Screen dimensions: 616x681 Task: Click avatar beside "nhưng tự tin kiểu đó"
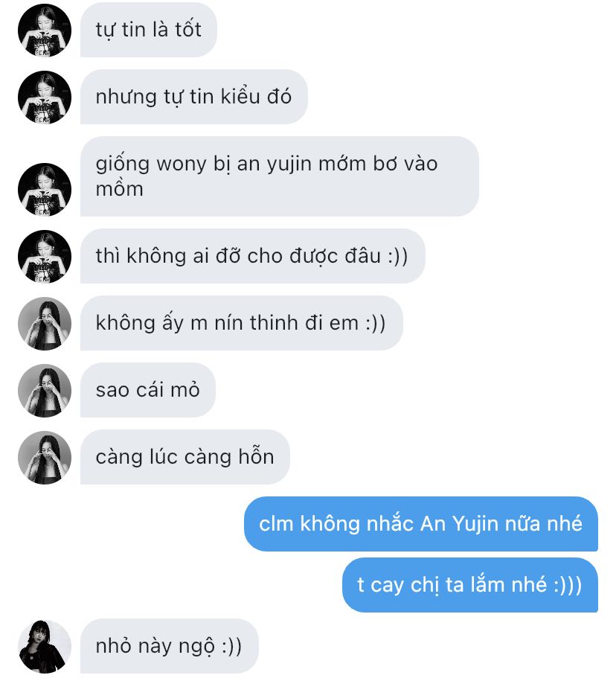(45, 97)
